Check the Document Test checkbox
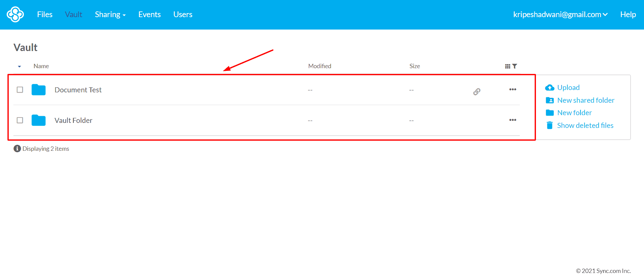 (20, 90)
